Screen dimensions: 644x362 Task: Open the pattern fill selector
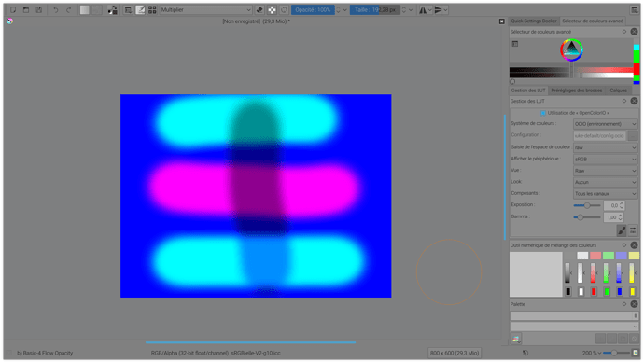pyautogui.click(x=97, y=10)
